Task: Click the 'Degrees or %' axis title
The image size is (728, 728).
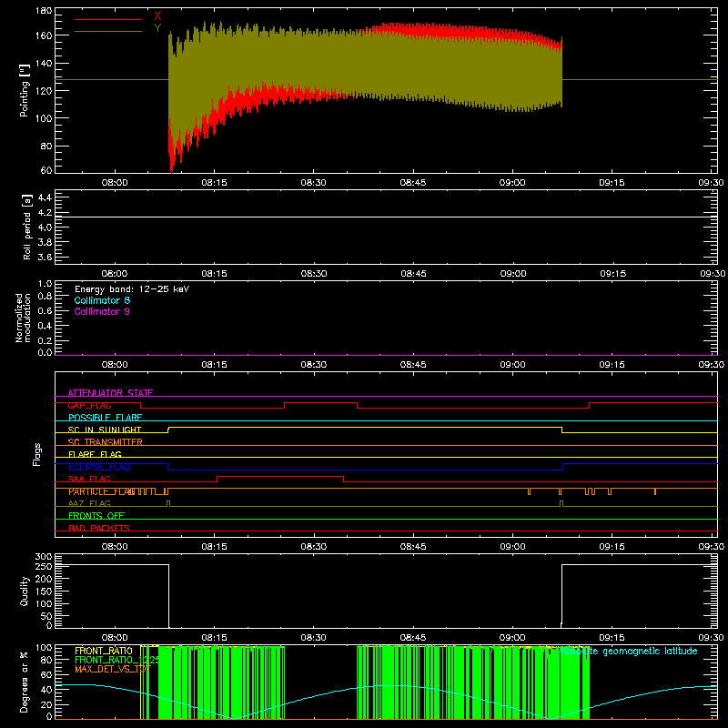Action: tap(25, 682)
